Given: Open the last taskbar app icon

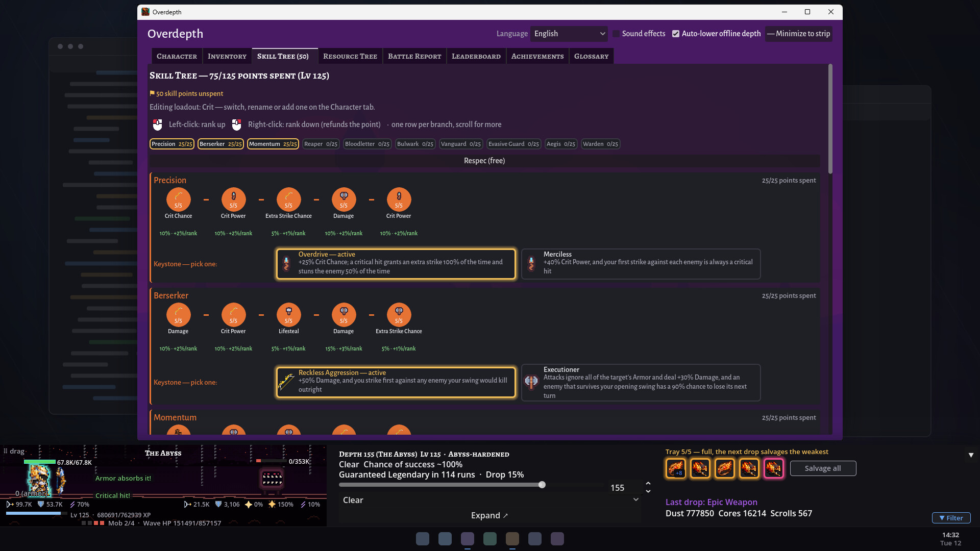Looking at the screenshot, I should pyautogui.click(x=557, y=539).
